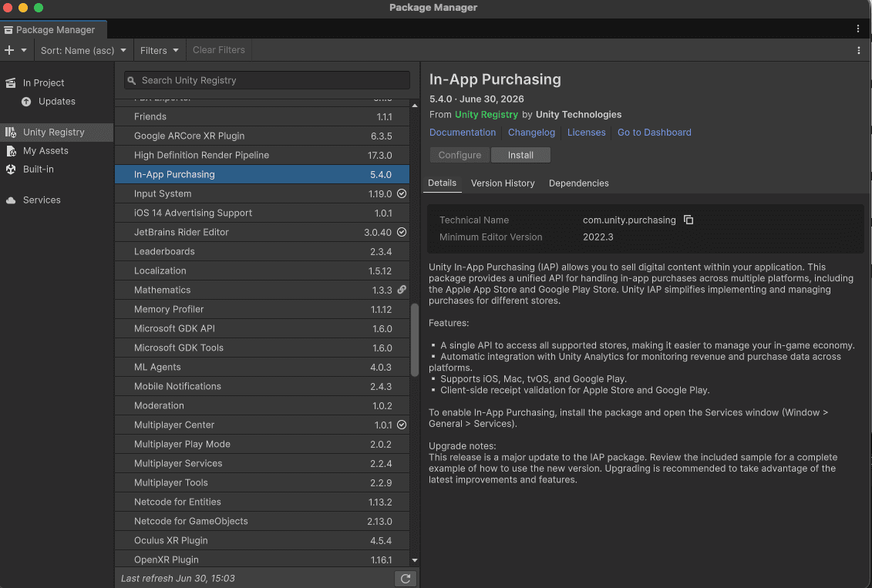This screenshot has height=588, width=872.
Task: Select the Memory Profiler row
Action: [262, 309]
